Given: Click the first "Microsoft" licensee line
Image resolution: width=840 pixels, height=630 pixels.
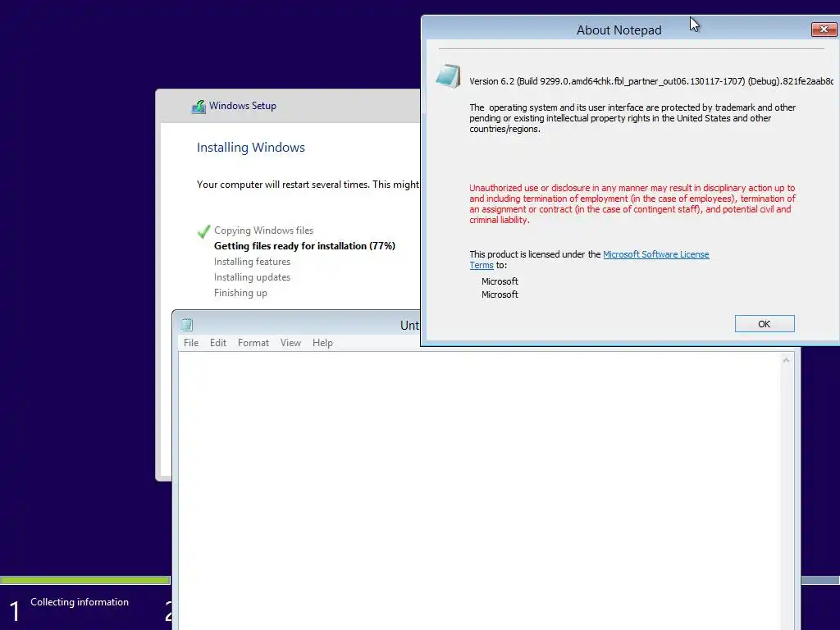Looking at the screenshot, I should [x=500, y=281].
